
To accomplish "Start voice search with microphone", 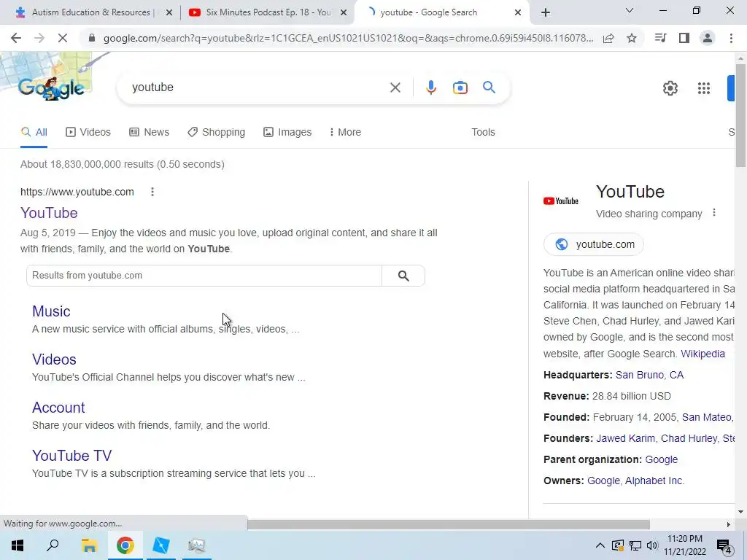I will tap(430, 87).
